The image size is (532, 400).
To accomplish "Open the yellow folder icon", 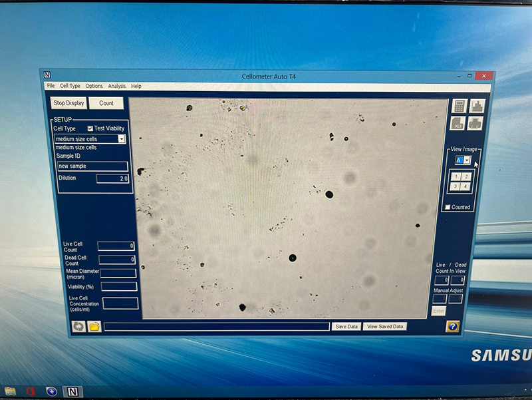I will [94, 327].
